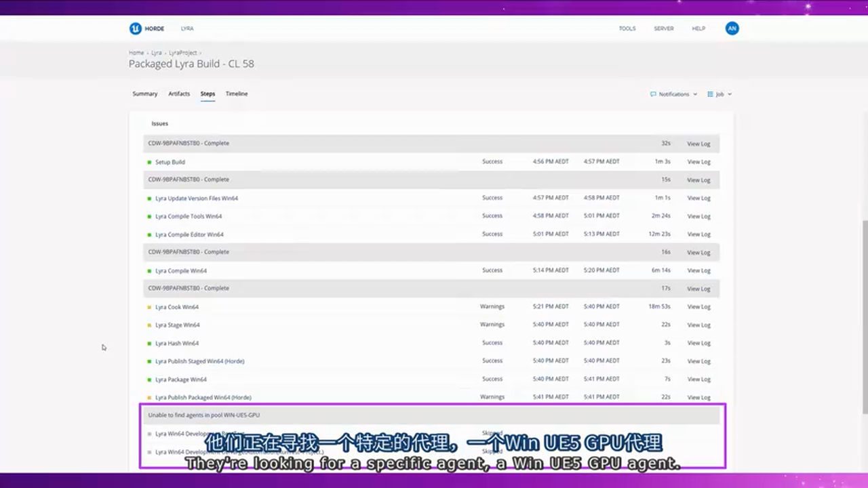The image size is (868, 488).
Task: Click the Horde logo icon
Action: click(x=136, y=28)
